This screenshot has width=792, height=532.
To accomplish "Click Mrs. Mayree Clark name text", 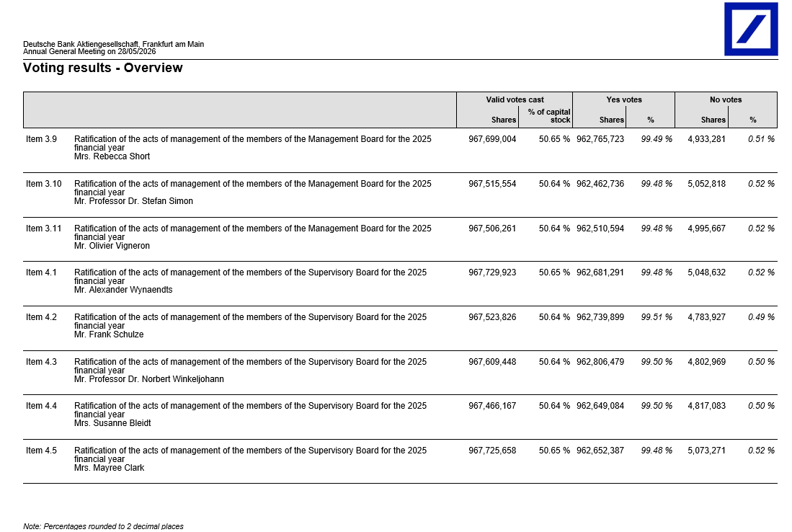I will pos(109,467).
